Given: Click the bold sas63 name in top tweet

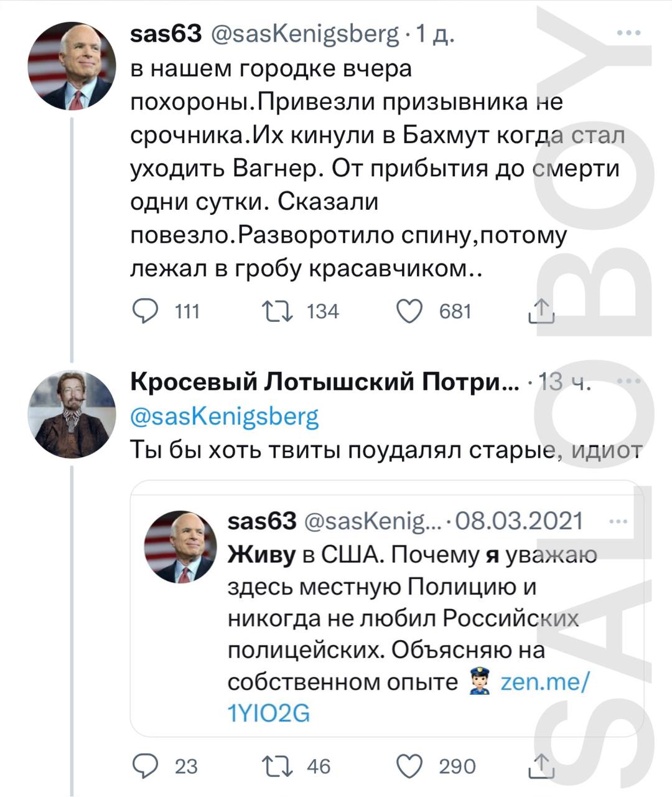Looking at the screenshot, I should pos(166,34).
